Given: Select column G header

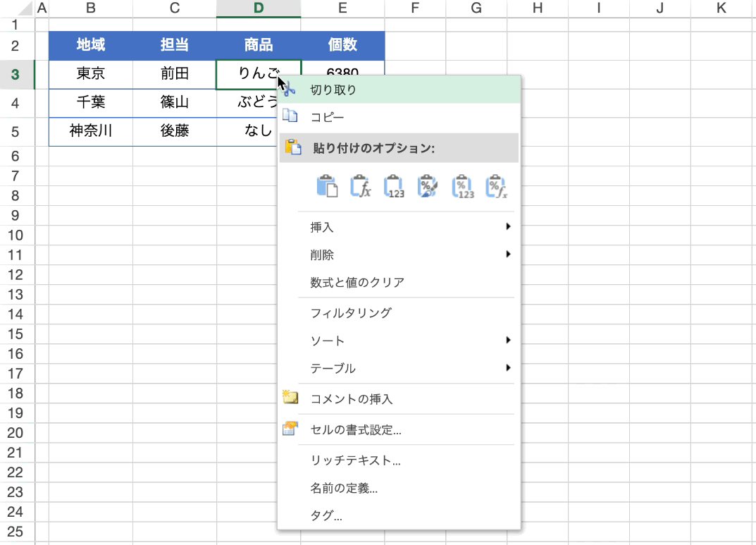Looking at the screenshot, I should [x=476, y=8].
